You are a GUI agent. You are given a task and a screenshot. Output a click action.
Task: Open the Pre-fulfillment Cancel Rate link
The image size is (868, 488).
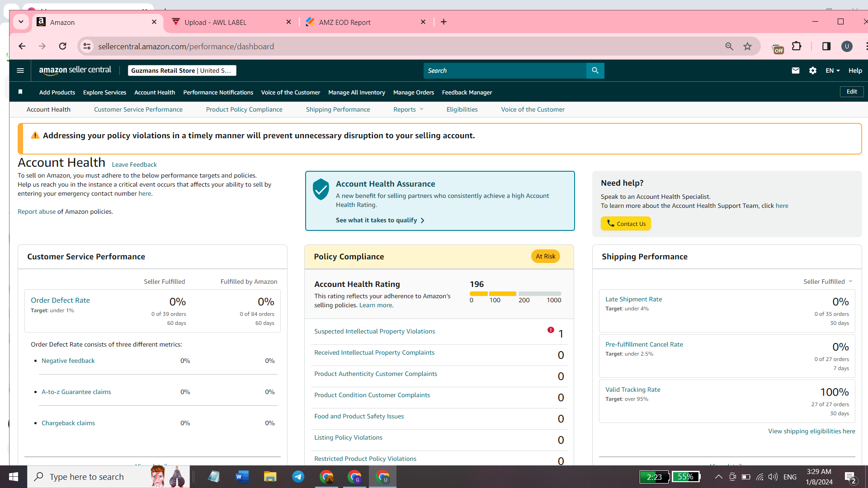tap(644, 344)
